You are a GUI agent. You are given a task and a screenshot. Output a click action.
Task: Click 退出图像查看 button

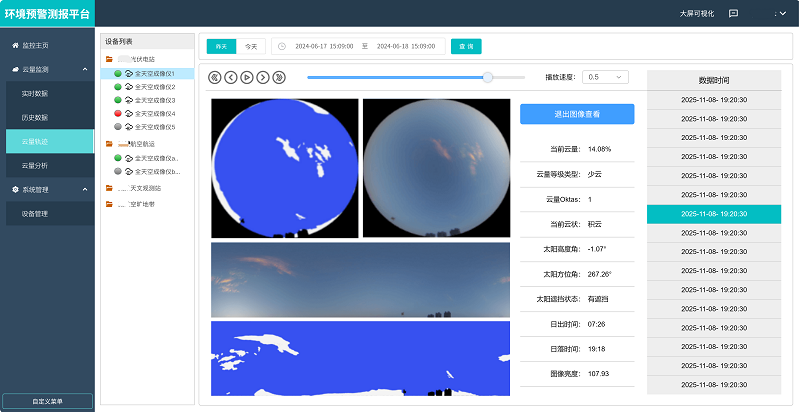pos(577,115)
